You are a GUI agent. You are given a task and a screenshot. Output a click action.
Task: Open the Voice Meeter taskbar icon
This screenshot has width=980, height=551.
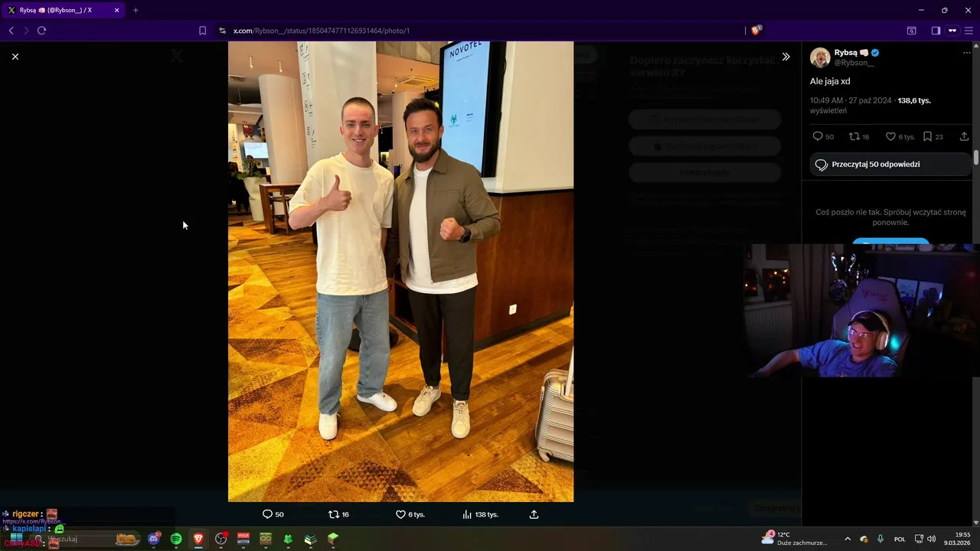(x=243, y=539)
